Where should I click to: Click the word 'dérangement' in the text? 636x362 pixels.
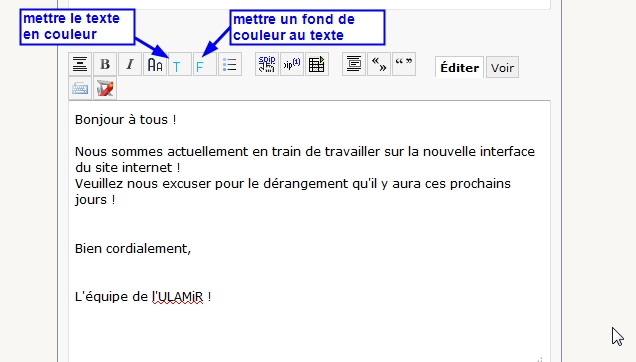pos(306,184)
